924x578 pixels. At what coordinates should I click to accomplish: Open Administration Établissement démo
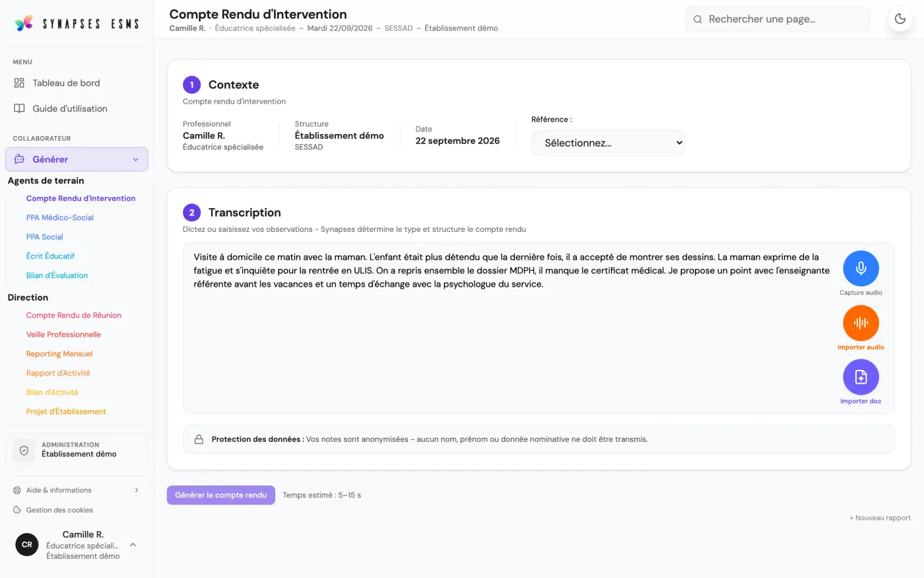click(x=77, y=450)
